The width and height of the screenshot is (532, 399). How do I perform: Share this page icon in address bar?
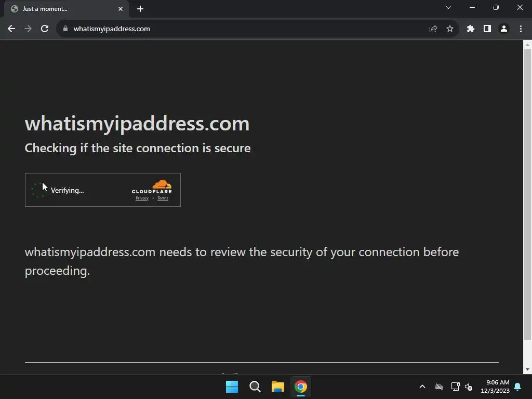(433, 29)
